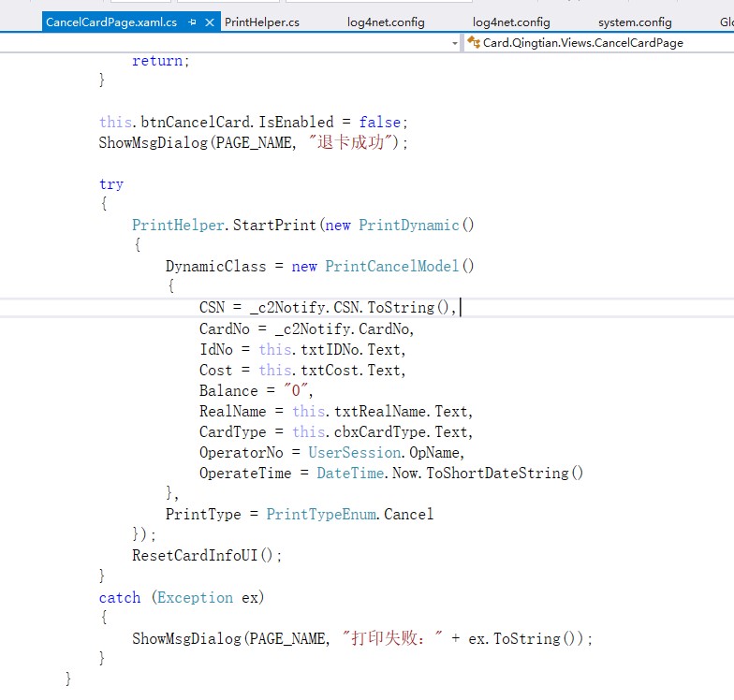Click the StartPrint method call

click(x=275, y=225)
